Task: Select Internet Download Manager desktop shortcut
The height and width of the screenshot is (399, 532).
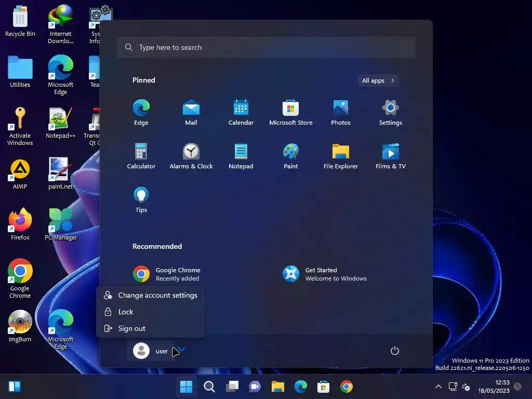Action: [61, 24]
